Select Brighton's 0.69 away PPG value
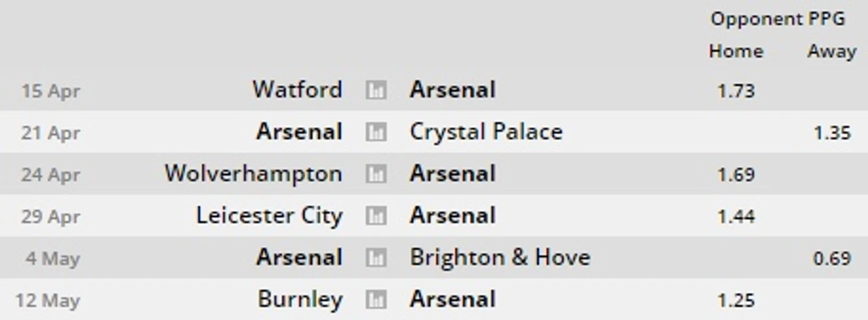Image resolution: width=868 pixels, height=320 pixels. pos(832,259)
